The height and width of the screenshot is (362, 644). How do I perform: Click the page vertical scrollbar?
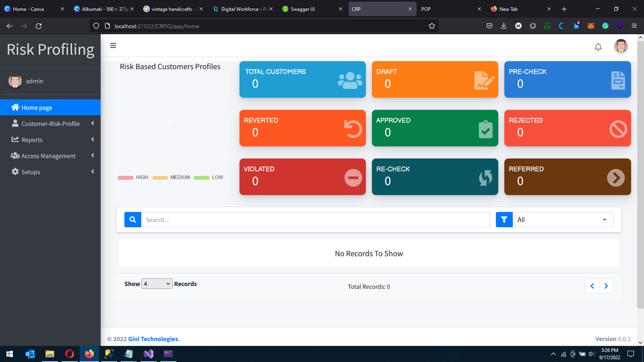coord(640,174)
